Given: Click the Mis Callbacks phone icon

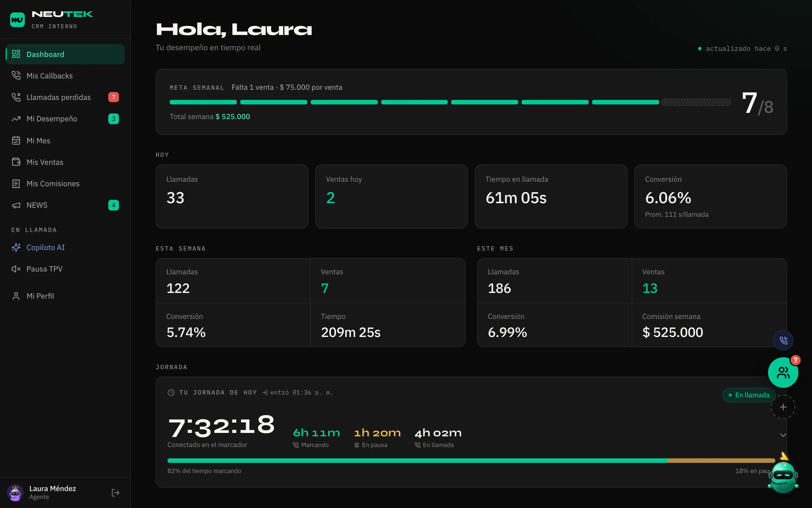Looking at the screenshot, I should (x=16, y=76).
